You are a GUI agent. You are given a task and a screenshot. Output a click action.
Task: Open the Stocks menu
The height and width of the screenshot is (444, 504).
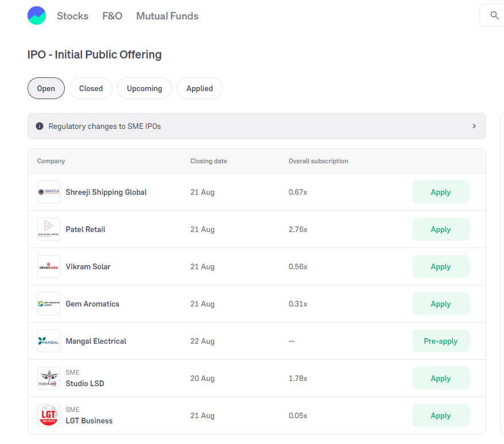(73, 15)
